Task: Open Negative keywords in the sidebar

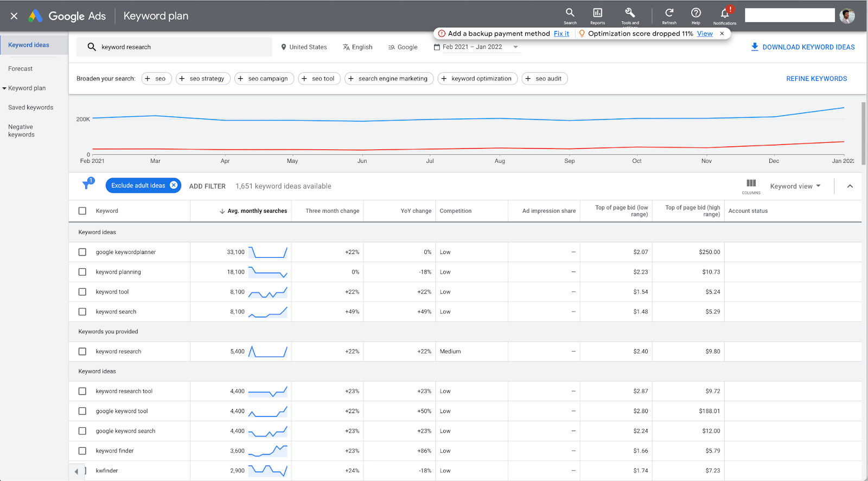Action: click(21, 131)
